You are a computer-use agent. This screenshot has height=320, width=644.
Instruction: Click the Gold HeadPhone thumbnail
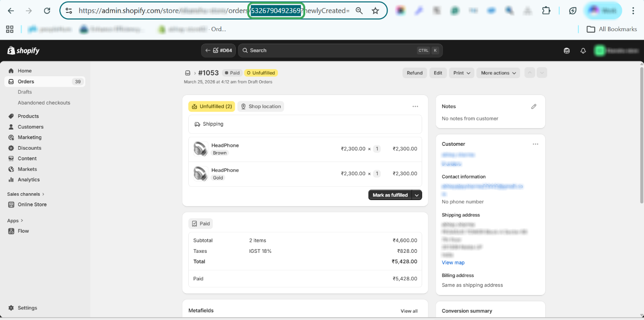click(x=200, y=174)
